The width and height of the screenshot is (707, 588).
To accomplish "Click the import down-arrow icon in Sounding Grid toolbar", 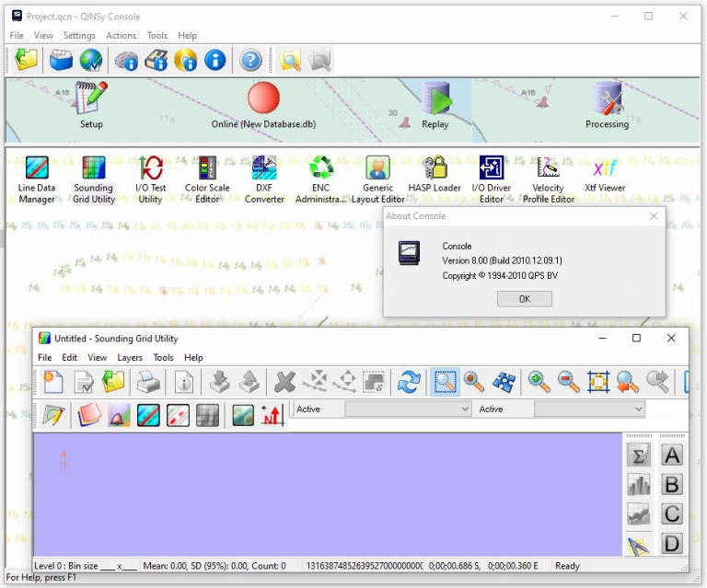I will tap(220, 382).
